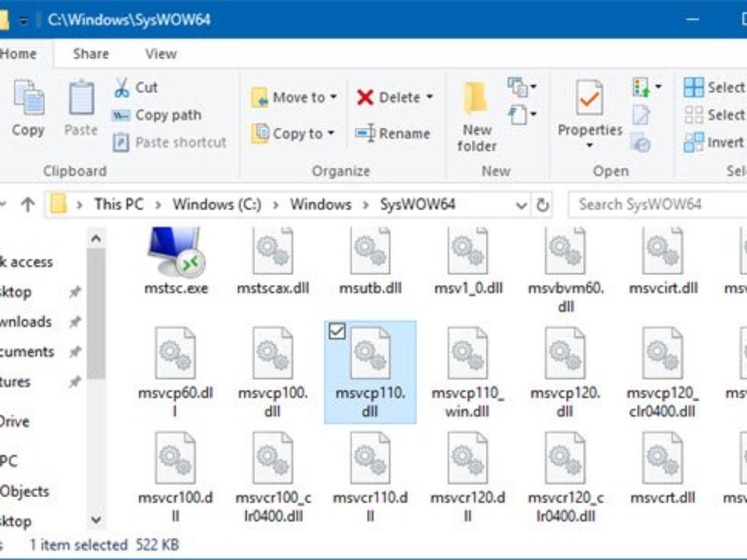Expand the chevron after Windows (C:) breadcrumb
This screenshot has width=747, height=560.
tap(276, 205)
